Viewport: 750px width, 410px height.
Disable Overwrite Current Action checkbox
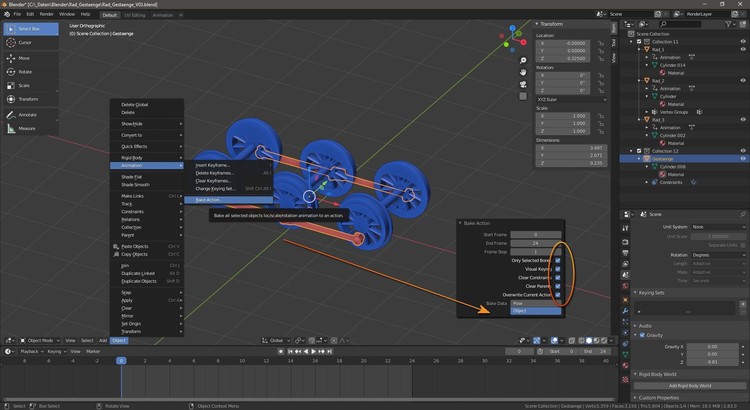pos(558,295)
